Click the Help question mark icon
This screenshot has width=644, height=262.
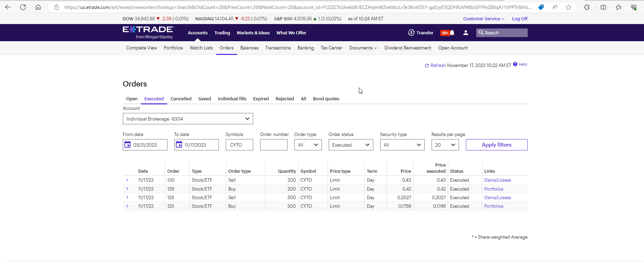(x=515, y=64)
